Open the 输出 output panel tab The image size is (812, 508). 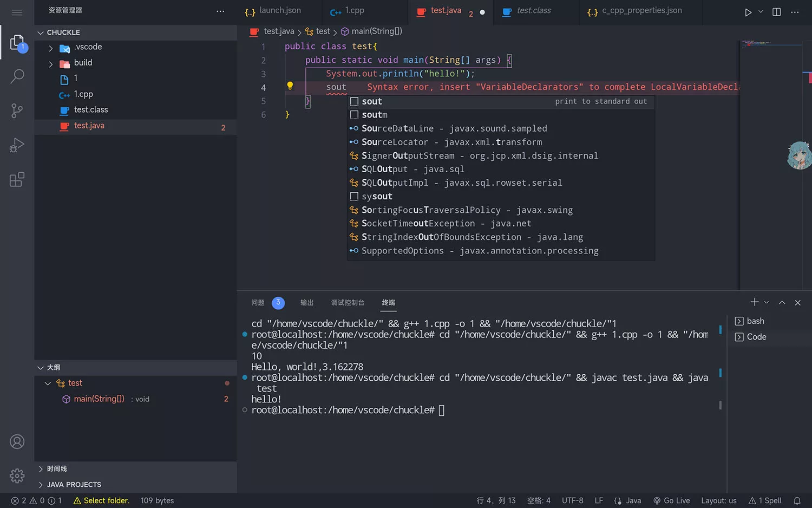(307, 303)
